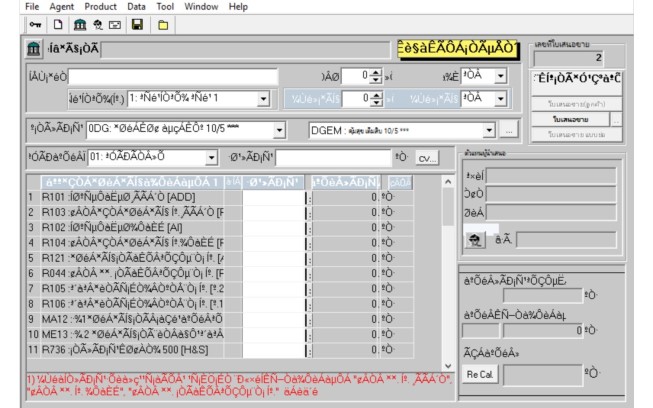Click the bank building toolbar icon
Screen dimensions: 653x408
point(80,25)
